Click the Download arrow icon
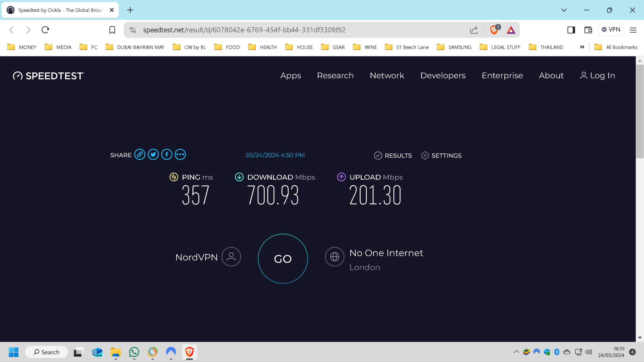The height and width of the screenshot is (362, 644). pos(239,177)
